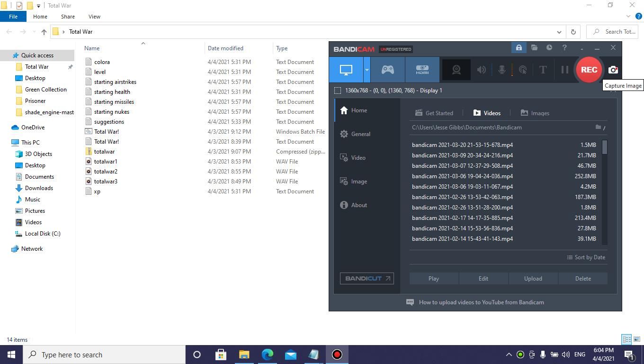Select the screen recording mode icon
This screenshot has width=644, height=364.
click(345, 69)
